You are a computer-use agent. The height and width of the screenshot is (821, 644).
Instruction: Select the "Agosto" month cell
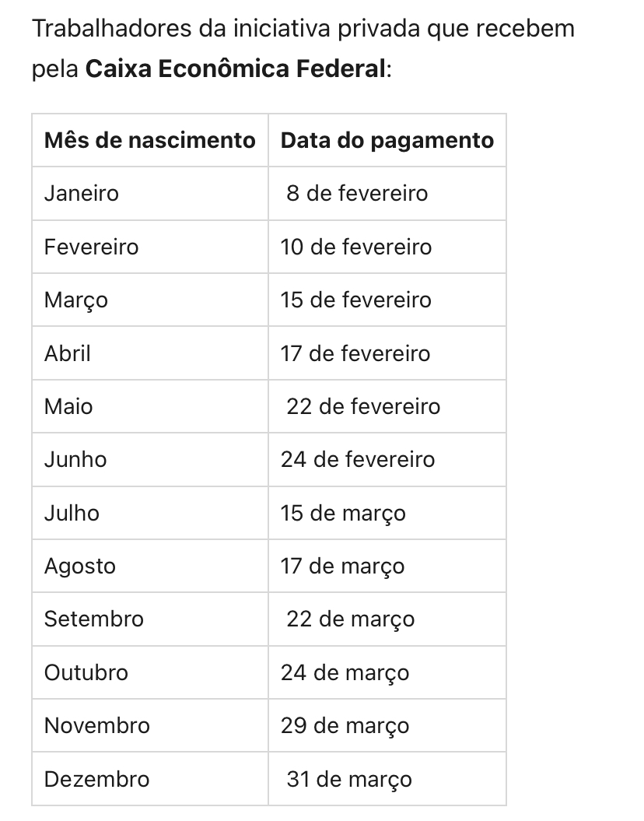[x=80, y=566]
